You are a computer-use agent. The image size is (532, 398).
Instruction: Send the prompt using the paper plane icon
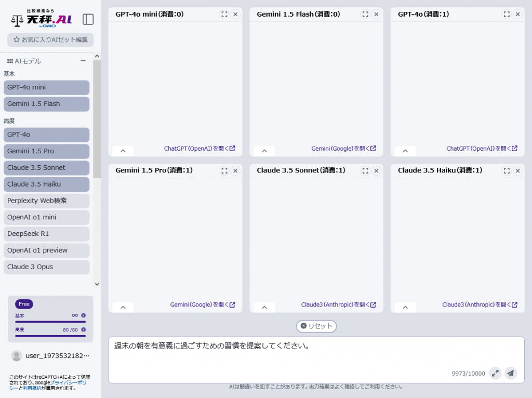point(510,373)
